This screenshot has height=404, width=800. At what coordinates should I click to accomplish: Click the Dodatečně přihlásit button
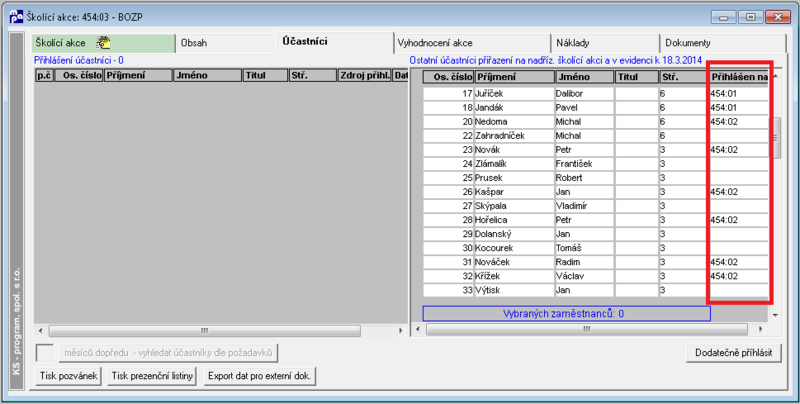[x=734, y=353]
